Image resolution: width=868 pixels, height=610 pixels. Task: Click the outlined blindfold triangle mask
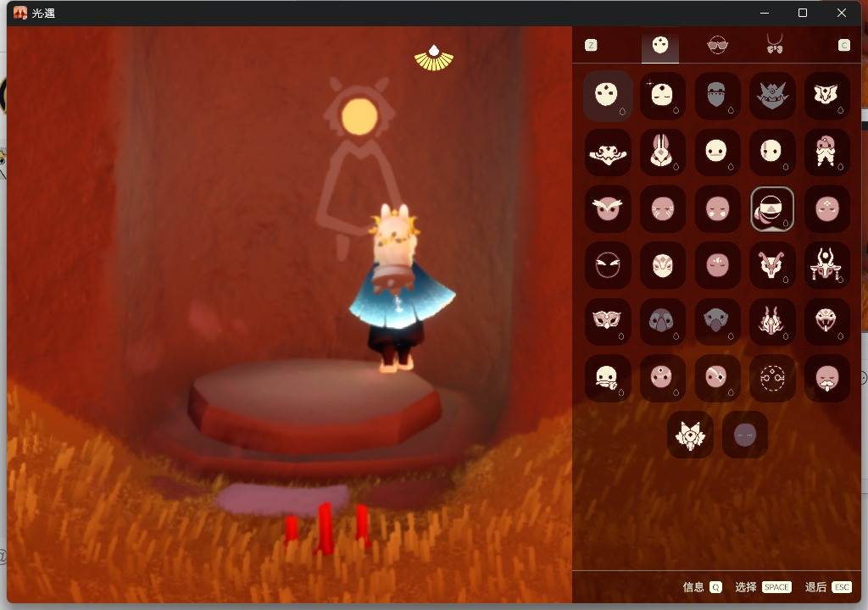coord(771,208)
